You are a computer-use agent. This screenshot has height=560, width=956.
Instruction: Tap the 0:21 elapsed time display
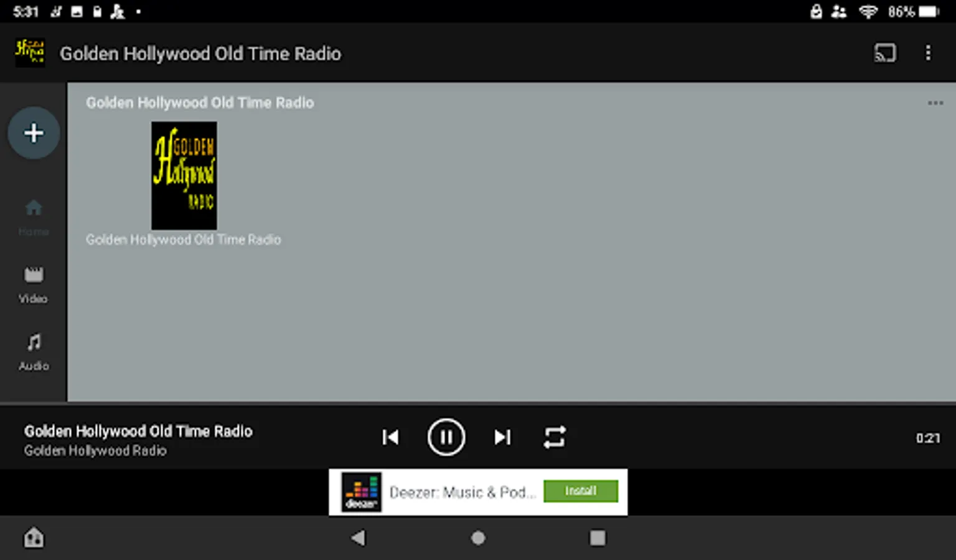927,438
